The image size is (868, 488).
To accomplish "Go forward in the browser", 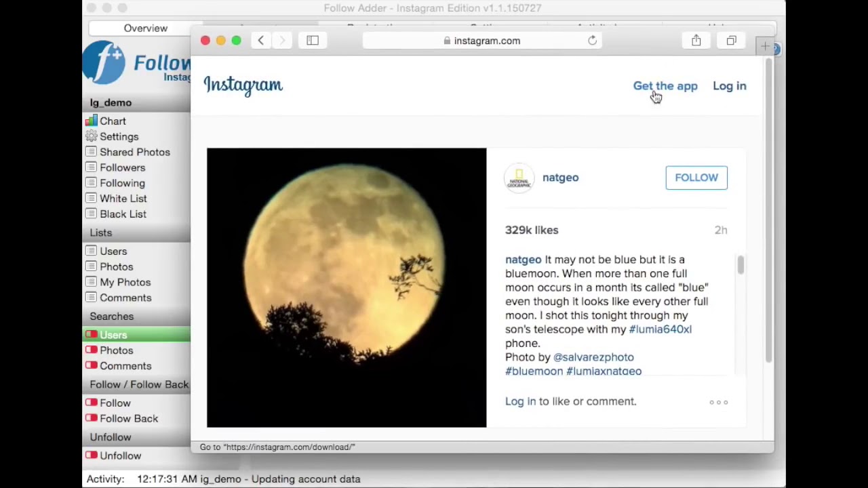I will click(x=282, y=41).
